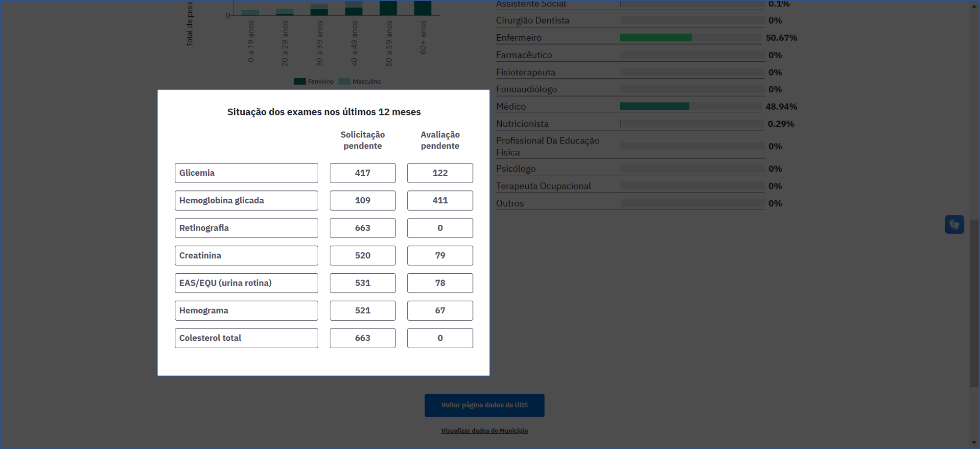Click the Enfermeiro 50.67% value
This screenshot has width=980, height=449.
click(781, 38)
